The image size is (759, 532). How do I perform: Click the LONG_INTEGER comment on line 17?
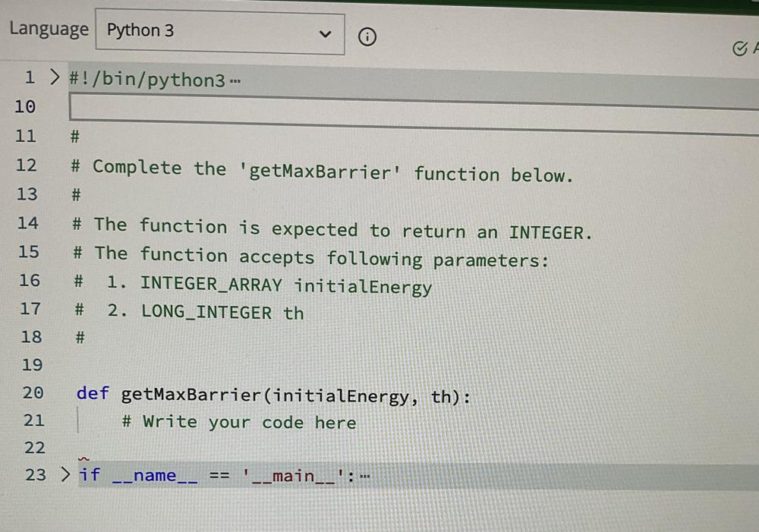(206, 312)
